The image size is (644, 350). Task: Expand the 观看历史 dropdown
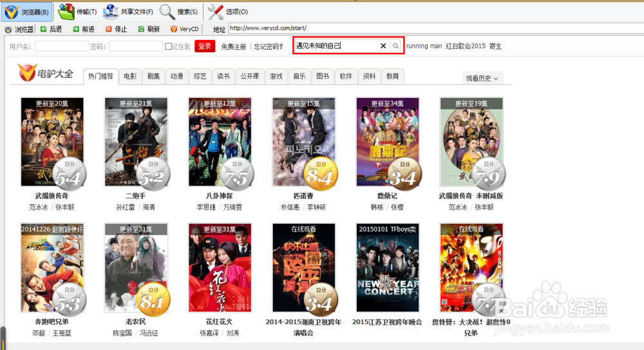coord(482,78)
